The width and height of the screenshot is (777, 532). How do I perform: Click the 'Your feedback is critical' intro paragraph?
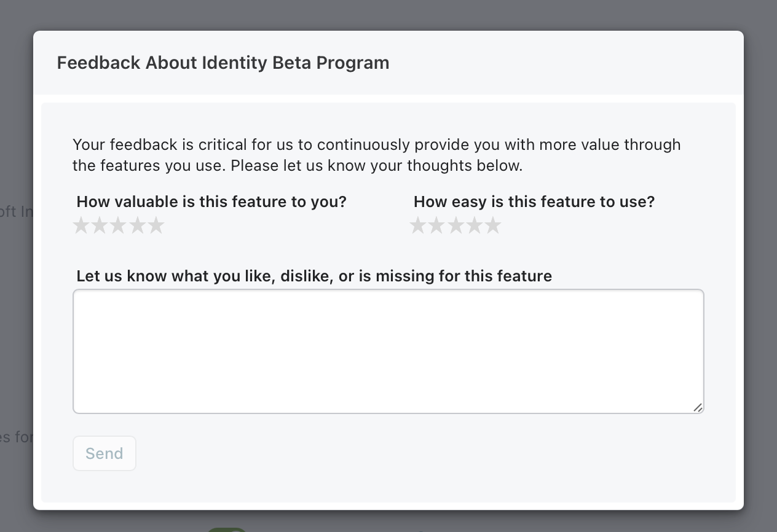point(377,155)
